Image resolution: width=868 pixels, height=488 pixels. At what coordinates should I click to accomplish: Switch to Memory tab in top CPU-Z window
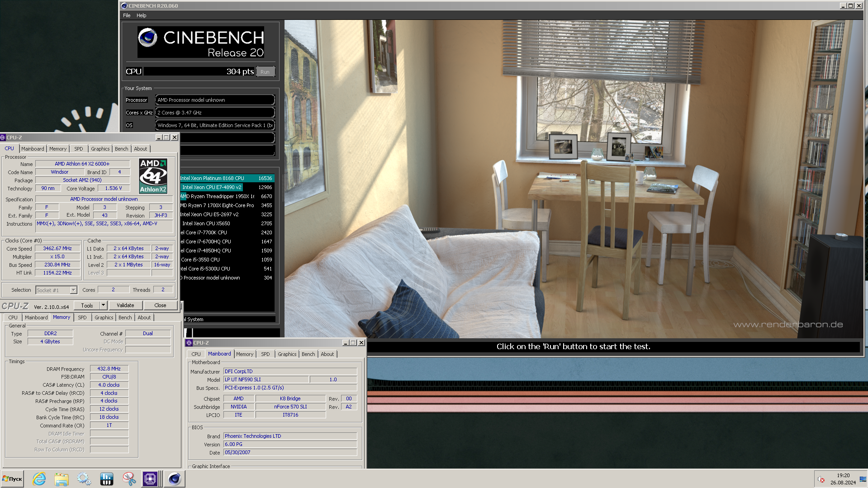point(58,149)
